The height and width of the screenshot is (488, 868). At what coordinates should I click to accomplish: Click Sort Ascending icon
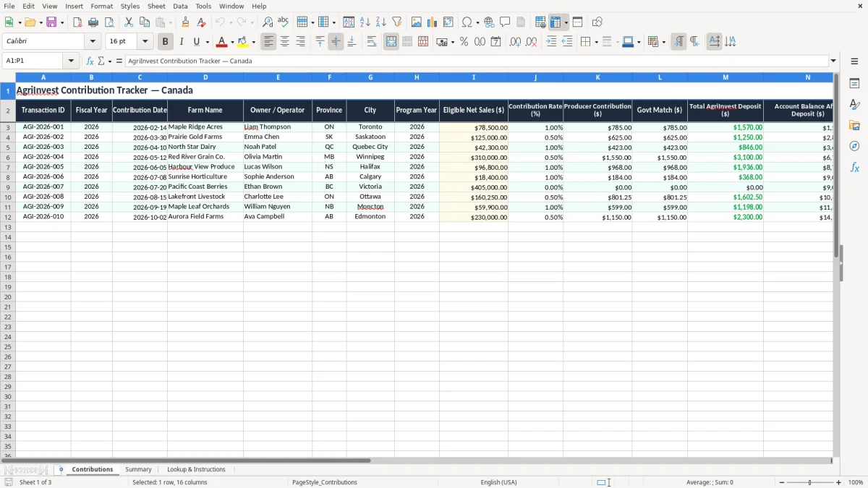tap(365, 22)
